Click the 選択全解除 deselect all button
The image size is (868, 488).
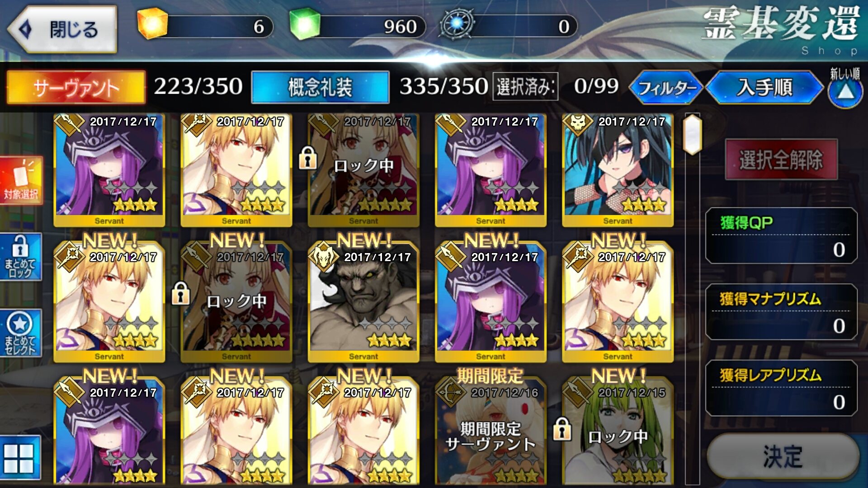(781, 160)
